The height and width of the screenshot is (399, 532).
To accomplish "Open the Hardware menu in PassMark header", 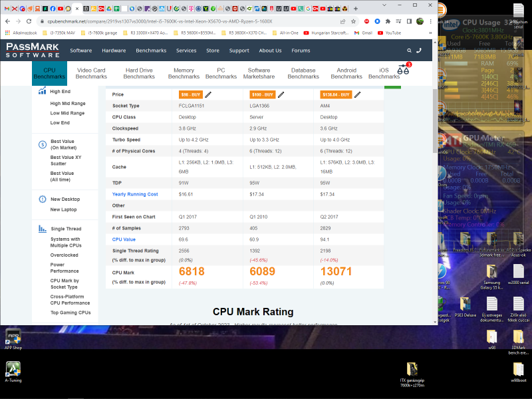I will click(x=114, y=51).
